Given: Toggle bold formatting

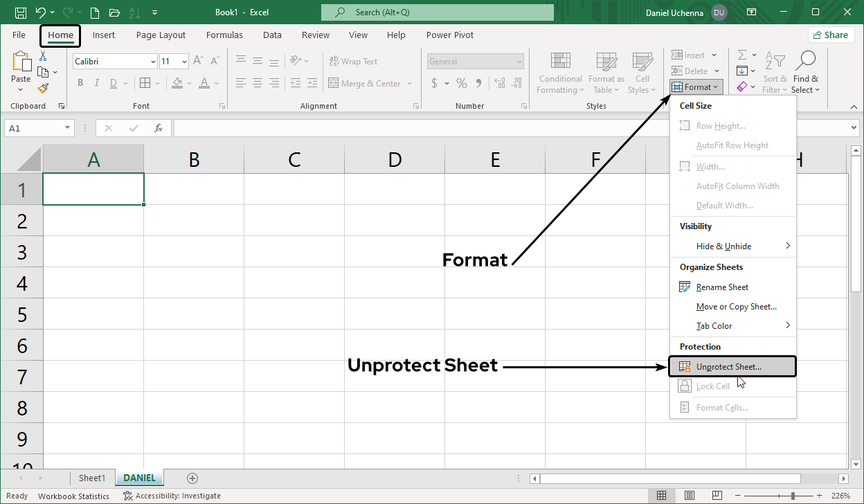Looking at the screenshot, I should pyautogui.click(x=80, y=82).
